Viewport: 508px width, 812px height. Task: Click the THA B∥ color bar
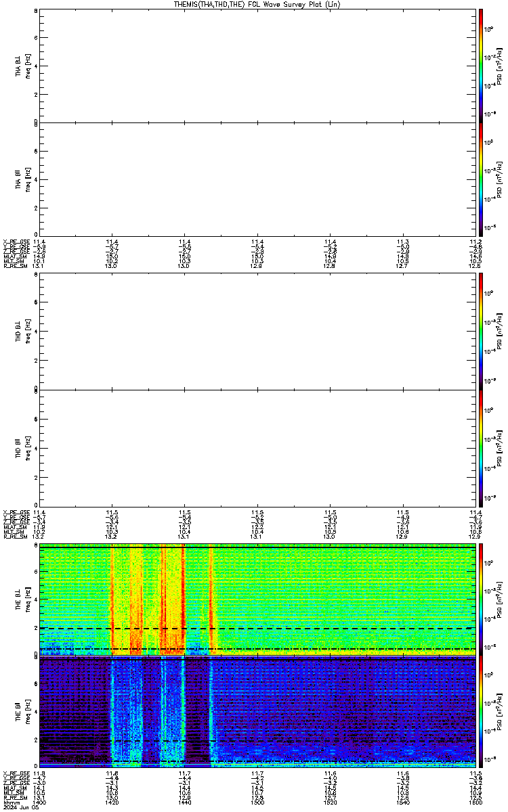coord(481,179)
